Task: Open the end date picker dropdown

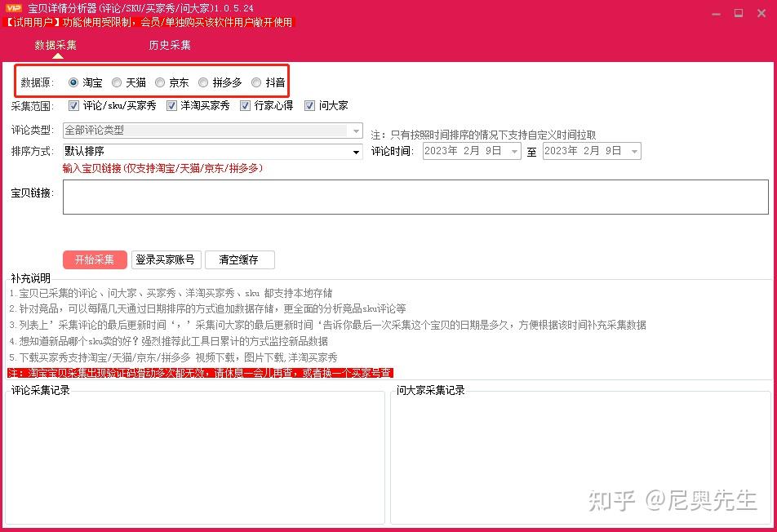Action: coord(634,151)
